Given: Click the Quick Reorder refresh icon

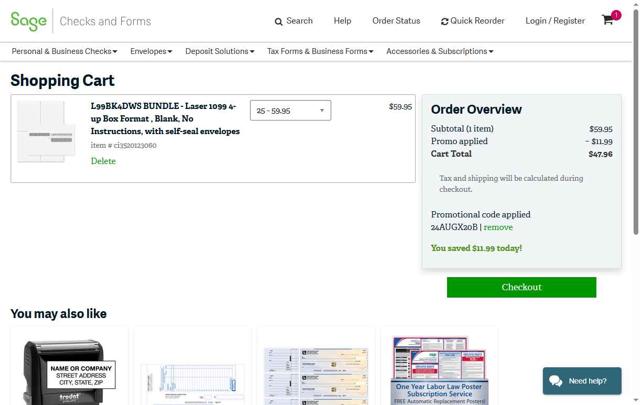Looking at the screenshot, I should [444, 21].
